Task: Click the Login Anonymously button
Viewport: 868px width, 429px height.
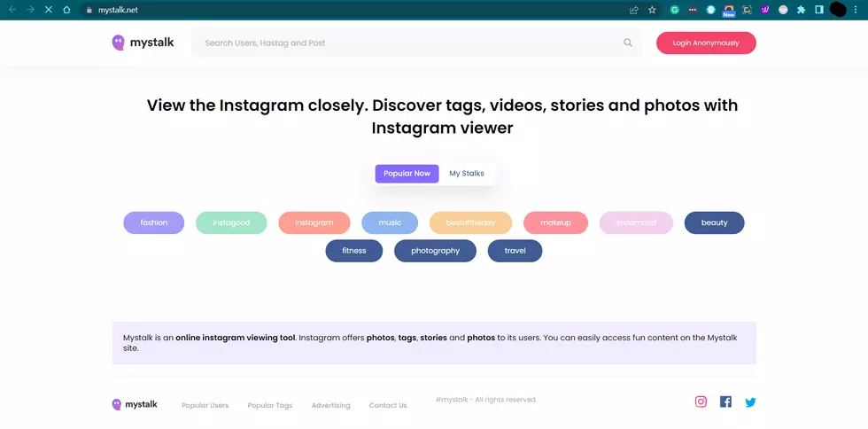Action: tap(706, 43)
